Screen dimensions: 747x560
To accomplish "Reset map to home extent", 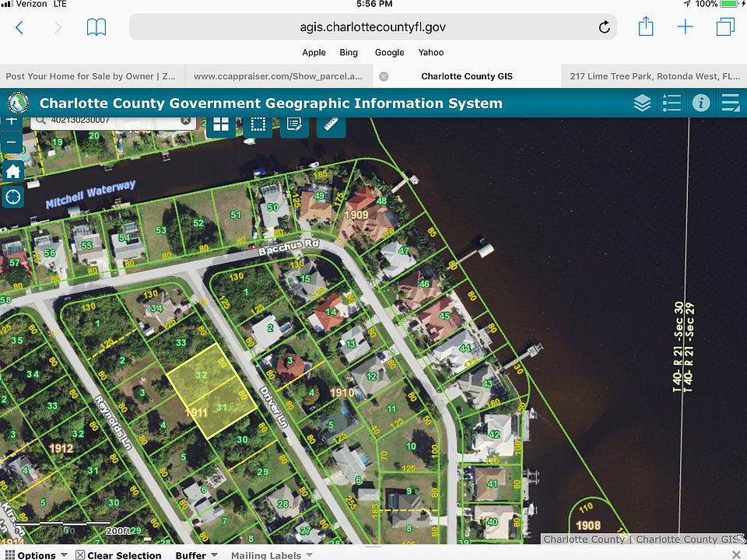I will (x=13, y=171).
